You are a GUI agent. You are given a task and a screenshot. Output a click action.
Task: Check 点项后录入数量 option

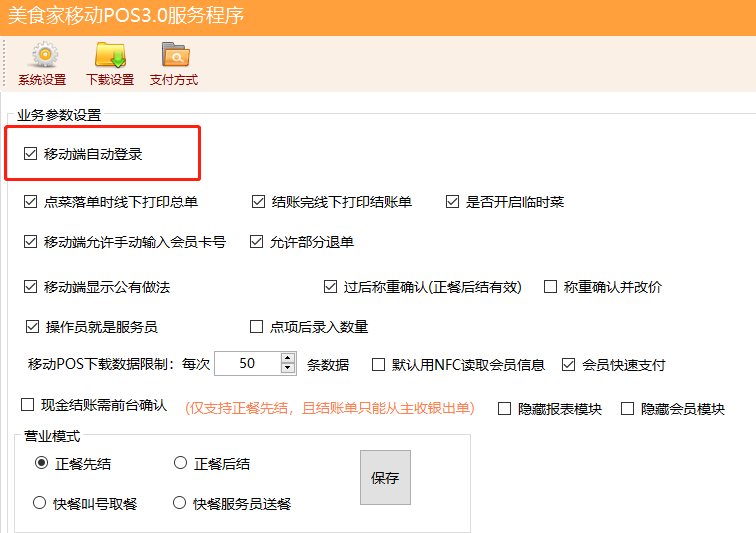tap(256, 327)
